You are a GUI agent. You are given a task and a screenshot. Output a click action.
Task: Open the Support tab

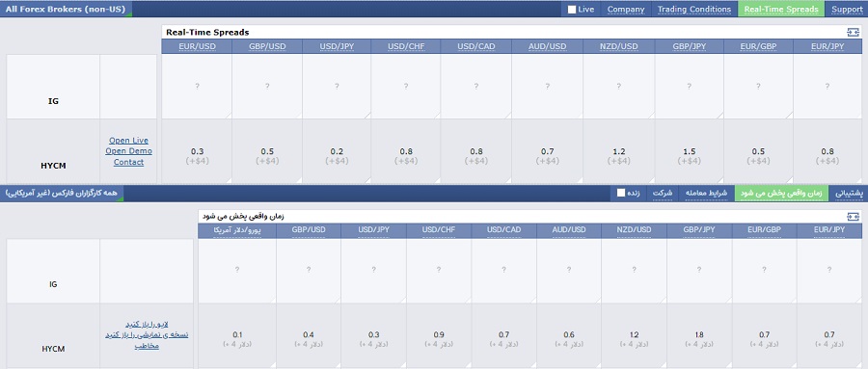point(847,10)
